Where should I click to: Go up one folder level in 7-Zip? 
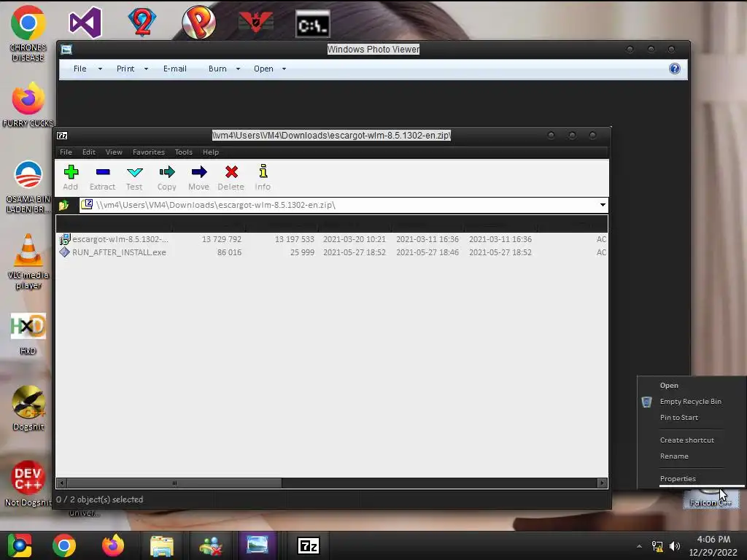pos(64,205)
